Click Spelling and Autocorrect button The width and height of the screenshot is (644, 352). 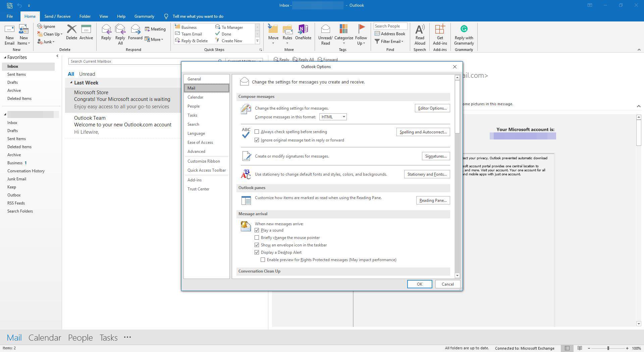click(x=423, y=132)
